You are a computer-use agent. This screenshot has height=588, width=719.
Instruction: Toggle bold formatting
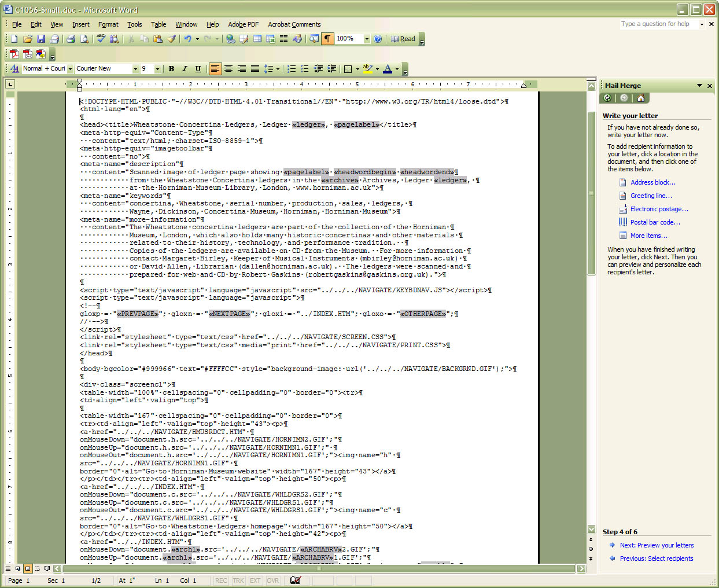(171, 69)
